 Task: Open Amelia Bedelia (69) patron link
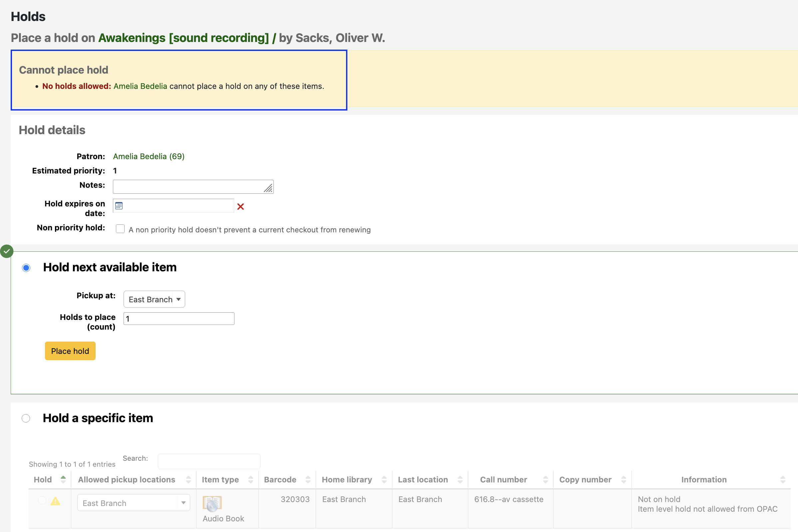(149, 156)
